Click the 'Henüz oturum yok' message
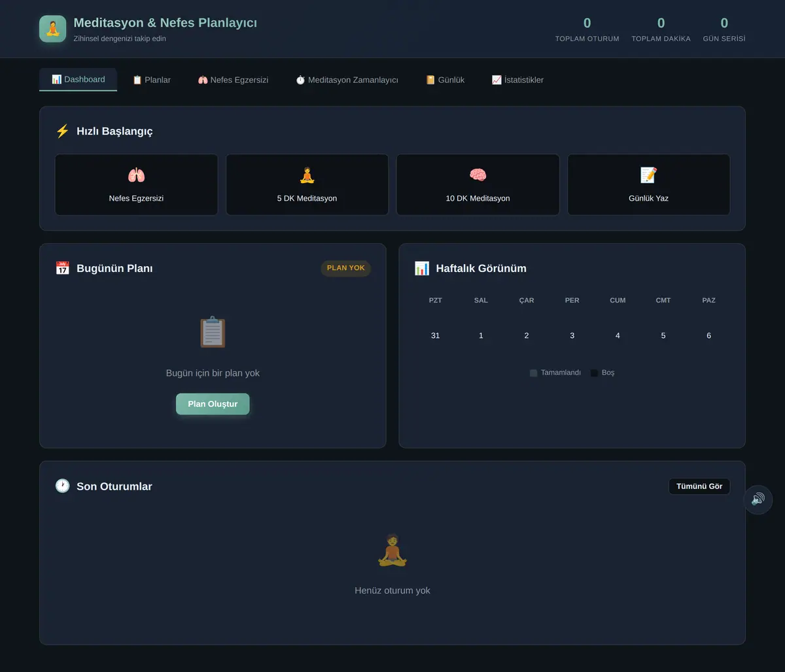The height and width of the screenshot is (672, 785). 392,591
